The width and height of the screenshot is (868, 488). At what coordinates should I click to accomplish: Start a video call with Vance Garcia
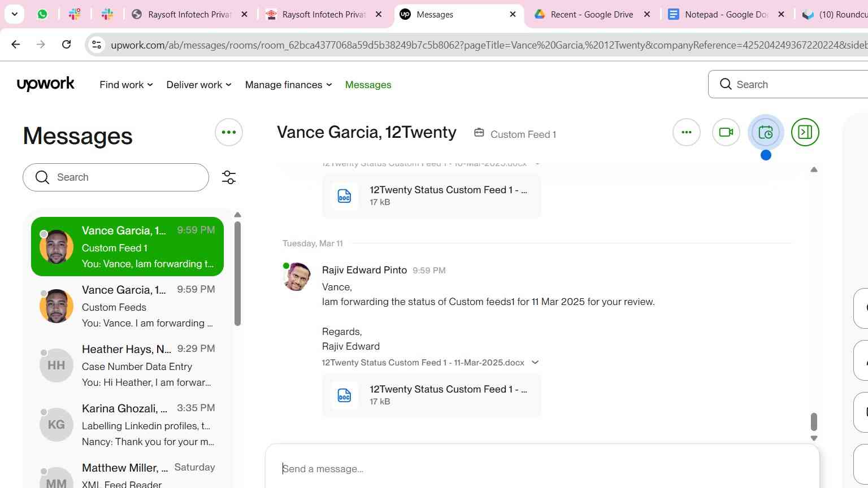(x=726, y=132)
